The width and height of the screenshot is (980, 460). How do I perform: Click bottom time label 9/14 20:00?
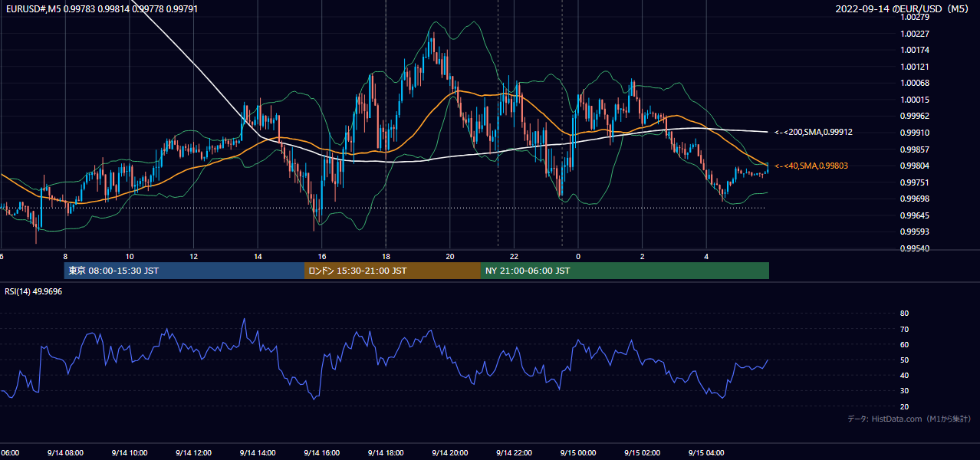click(450, 452)
